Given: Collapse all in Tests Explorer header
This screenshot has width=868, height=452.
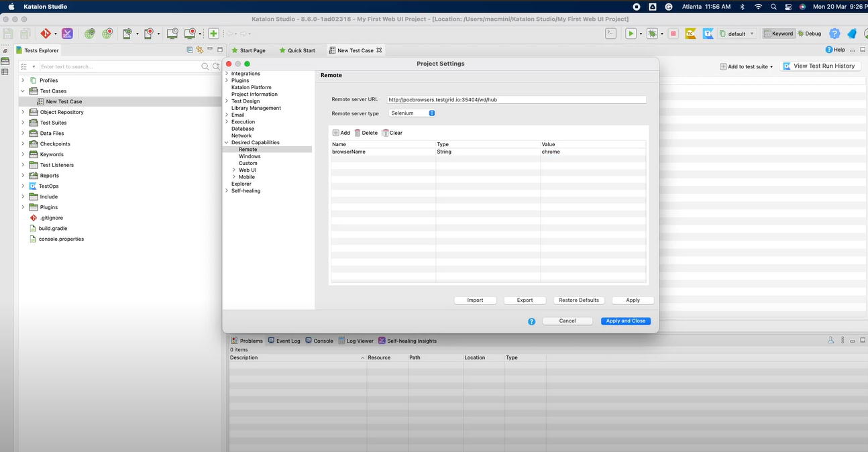Looking at the screenshot, I should click(x=190, y=50).
